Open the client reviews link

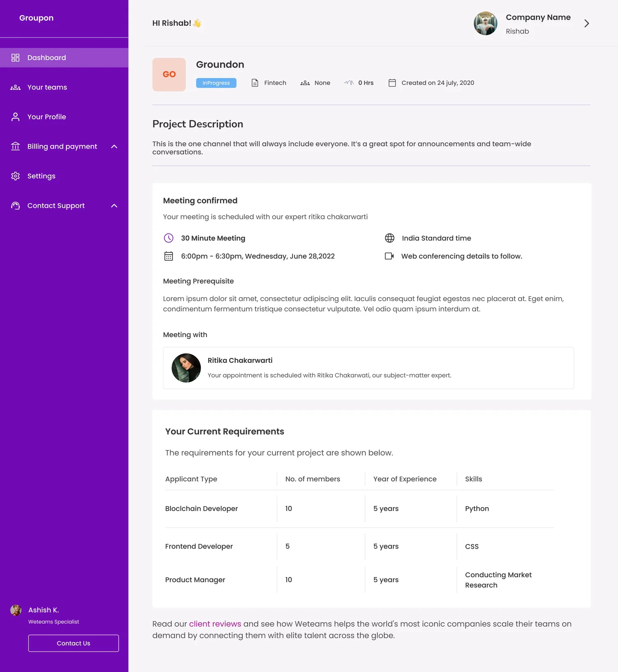pyautogui.click(x=215, y=624)
